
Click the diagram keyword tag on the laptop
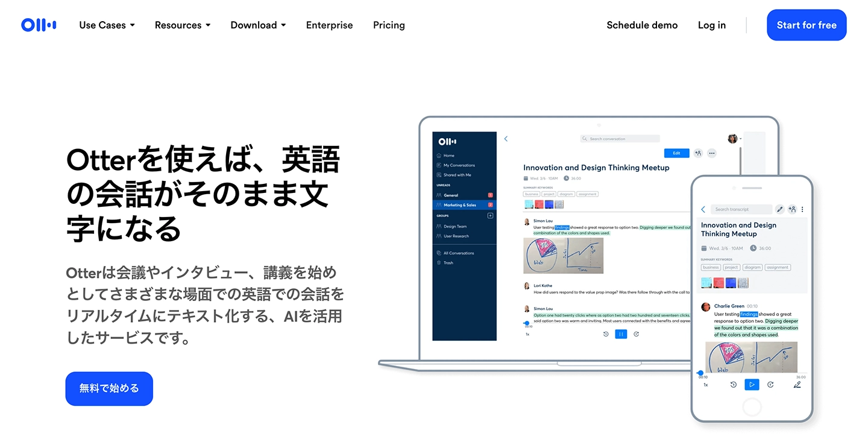567,194
